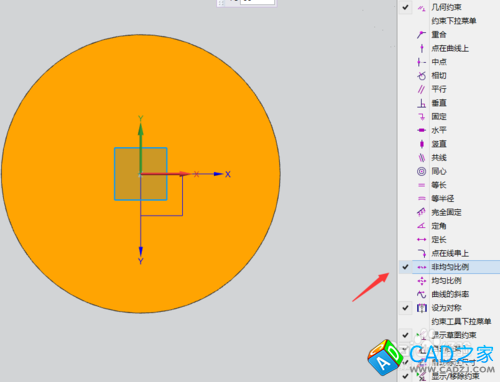Click the 同心 concentric constraint icon
The height and width of the screenshot is (382, 500).
click(x=421, y=171)
